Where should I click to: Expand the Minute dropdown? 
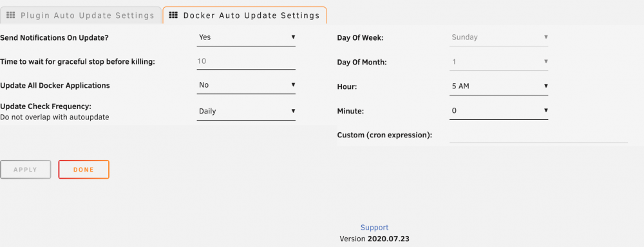(498, 111)
